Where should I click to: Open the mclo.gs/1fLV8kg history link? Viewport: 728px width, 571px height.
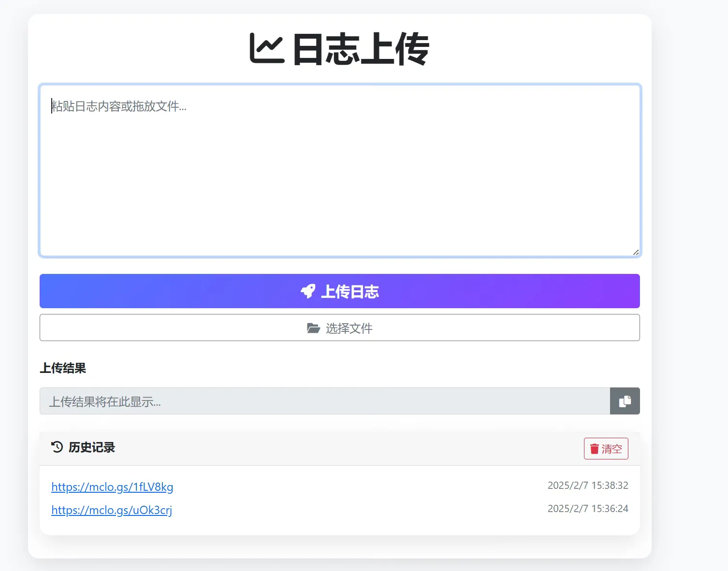(x=112, y=487)
